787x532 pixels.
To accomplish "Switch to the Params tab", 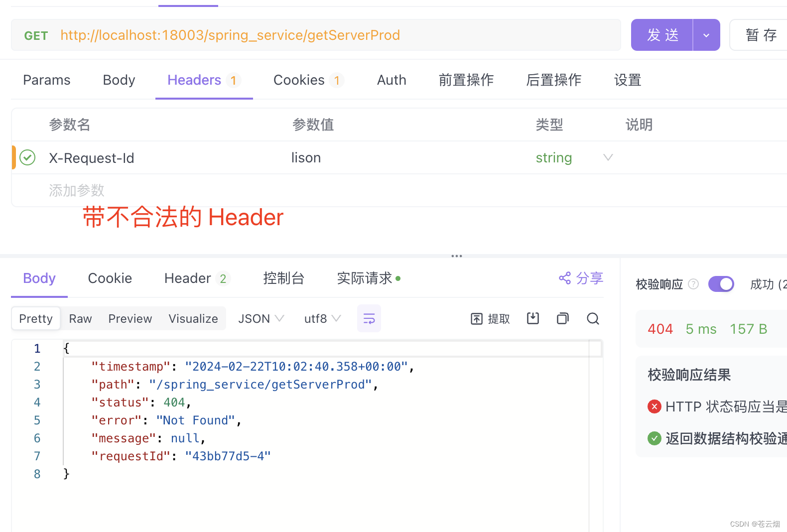I will click(x=47, y=80).
